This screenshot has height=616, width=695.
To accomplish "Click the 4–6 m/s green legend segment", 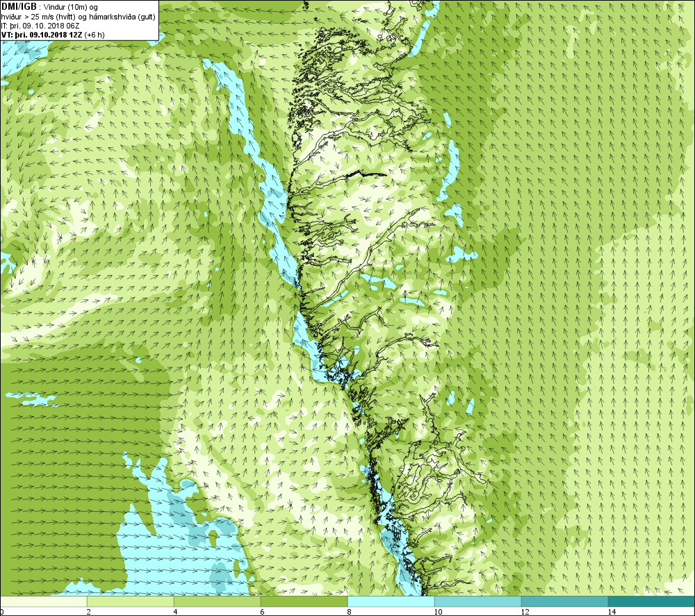I will tap(217, 601).
